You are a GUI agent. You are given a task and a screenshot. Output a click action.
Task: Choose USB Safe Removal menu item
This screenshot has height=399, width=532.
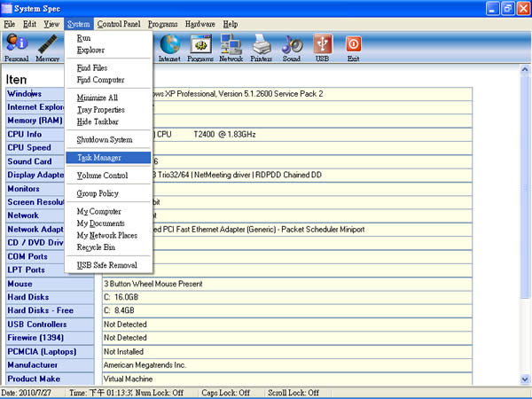point(108,265)
